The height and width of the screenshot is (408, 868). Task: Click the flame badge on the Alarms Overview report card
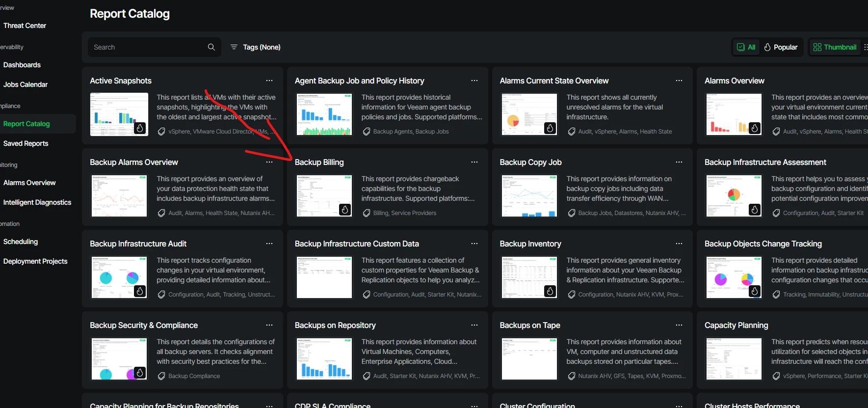tap(755, 128)
